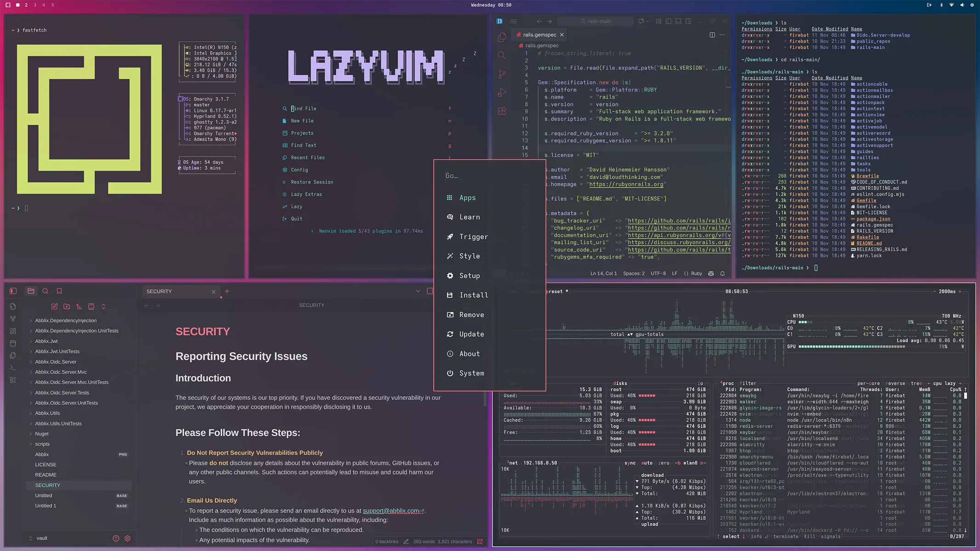Click the notifications bell in VS Code status bar

click(722, 274)
